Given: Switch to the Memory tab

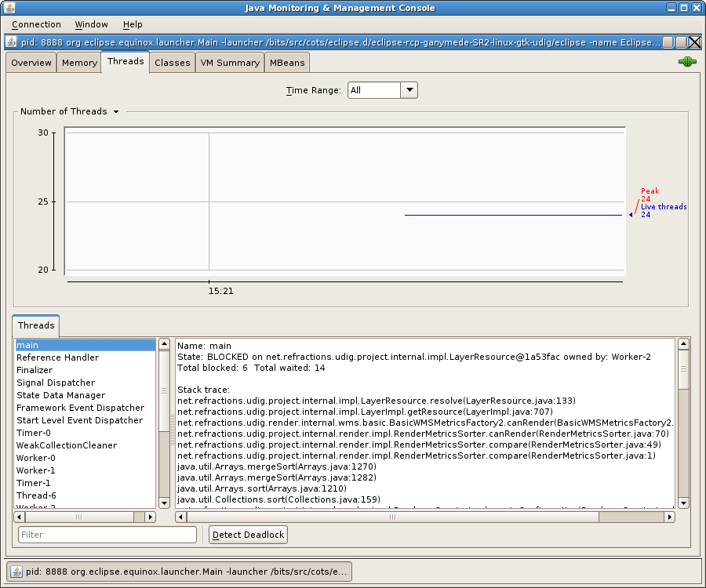Looking at the screenshot, I should [x=79, y=63].
